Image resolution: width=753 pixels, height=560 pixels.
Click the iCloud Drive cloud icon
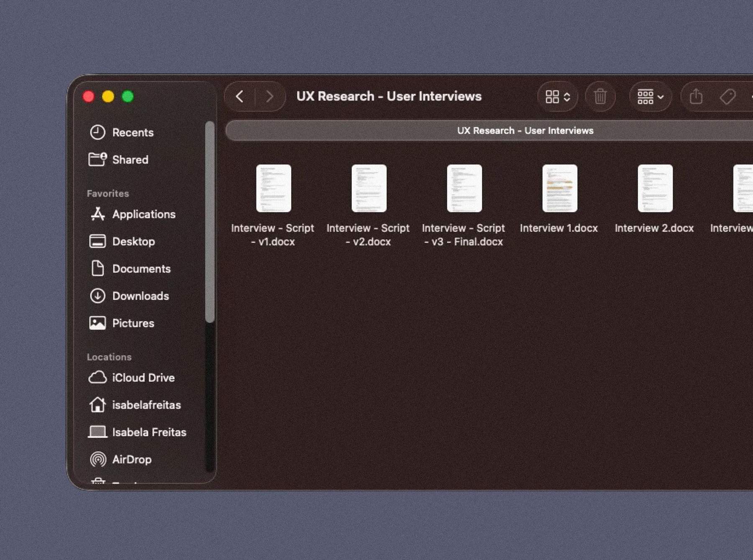97,377
